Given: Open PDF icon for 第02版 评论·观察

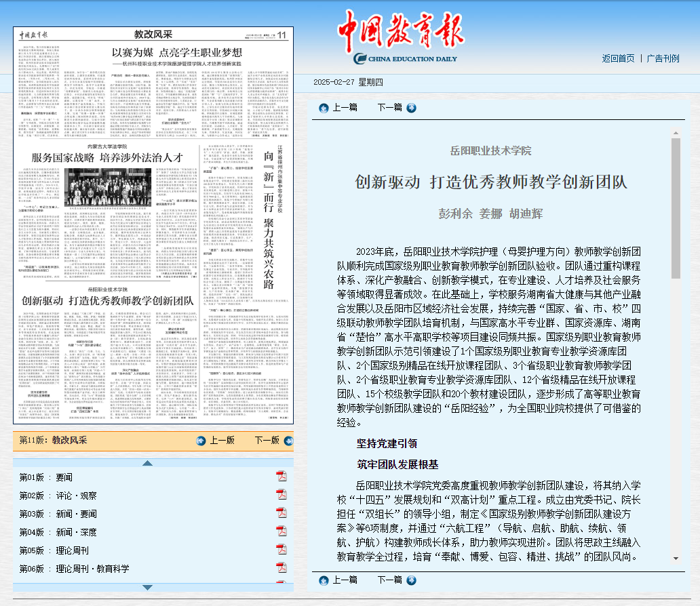Looking at the screenshot, I should tap(281, 495).
